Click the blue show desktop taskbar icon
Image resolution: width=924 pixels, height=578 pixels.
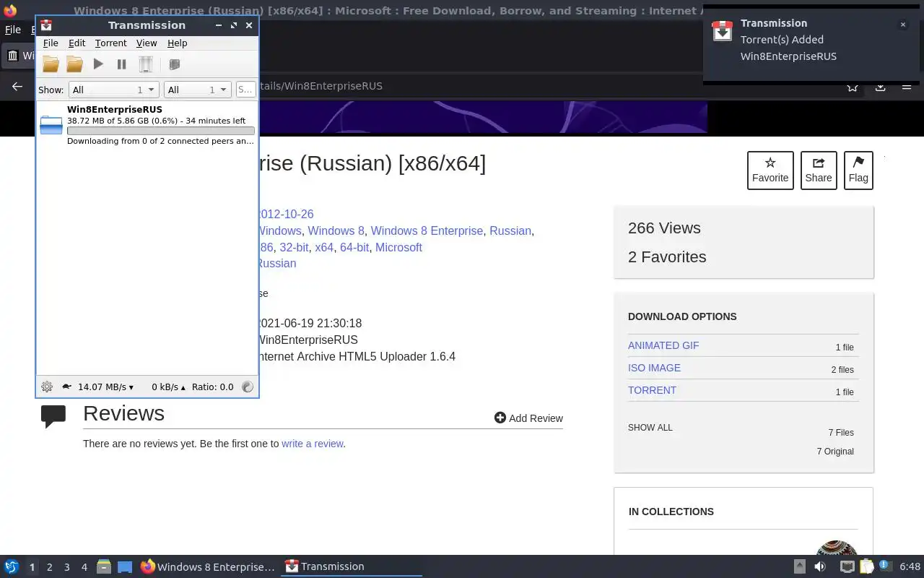click(124, 566)
